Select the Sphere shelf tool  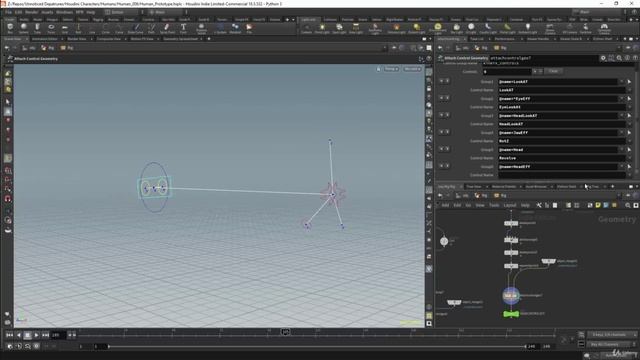(x=24, y=28)
